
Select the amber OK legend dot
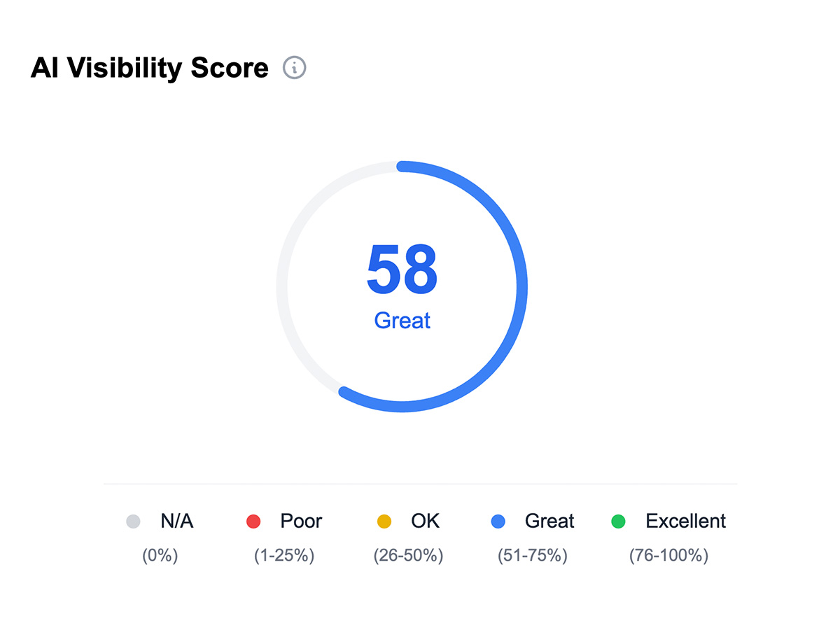[x=383, y=521]
